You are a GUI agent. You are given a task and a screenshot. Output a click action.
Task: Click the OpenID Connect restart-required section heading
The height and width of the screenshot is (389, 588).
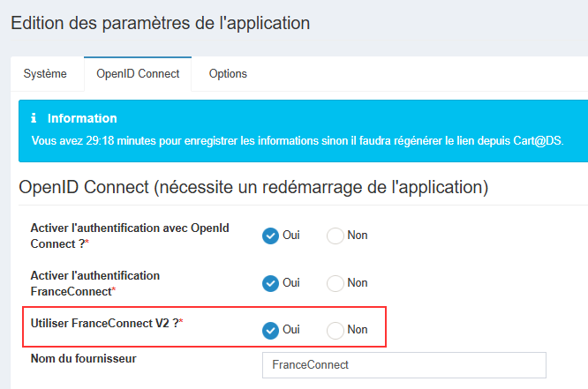[253, 187]
